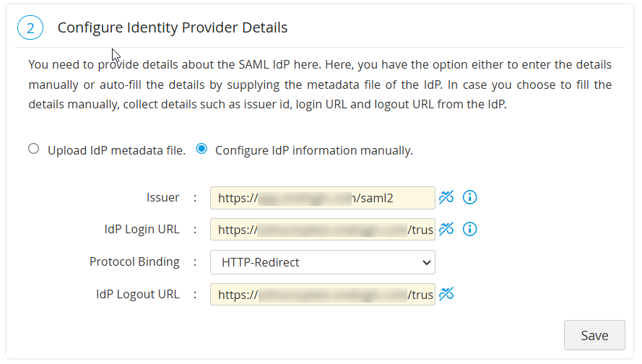Click the IdP Logout URL label
The height and width of the screenshot is (364, 642).
[137, 294]
